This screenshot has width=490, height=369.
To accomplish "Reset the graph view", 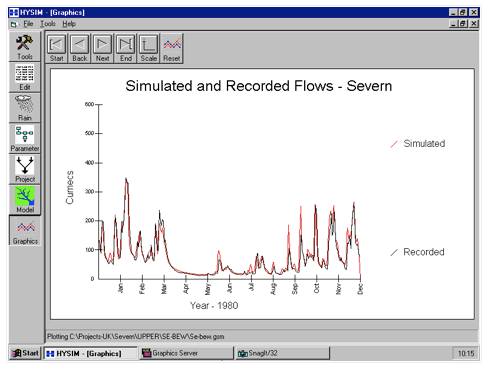I will click(x=172, y=48).
